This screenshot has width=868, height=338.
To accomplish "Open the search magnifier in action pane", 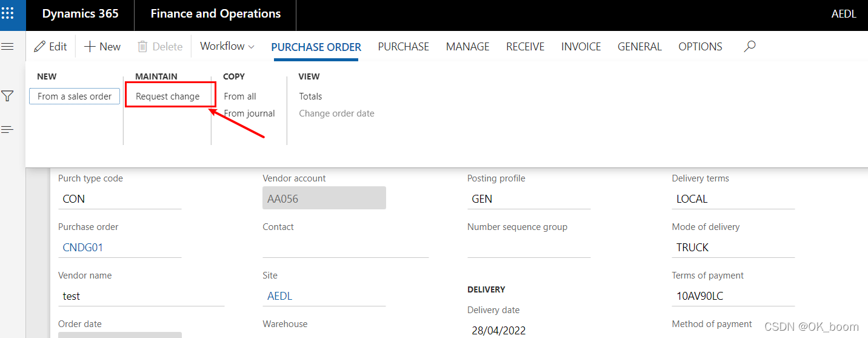I will 750,46.
